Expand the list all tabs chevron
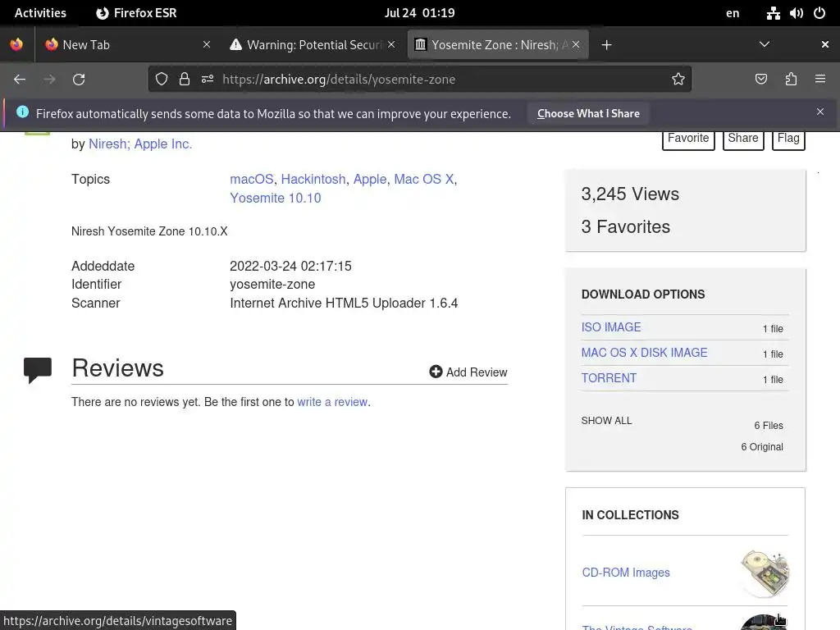This screenshot has width=840, height=630. (x=765, y=44)
